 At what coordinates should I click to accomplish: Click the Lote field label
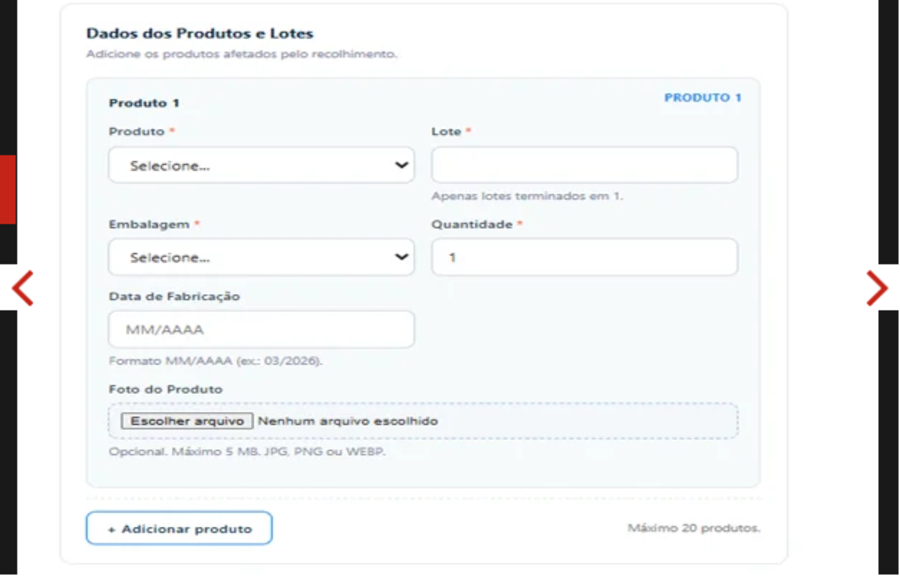tap(446, 131)
